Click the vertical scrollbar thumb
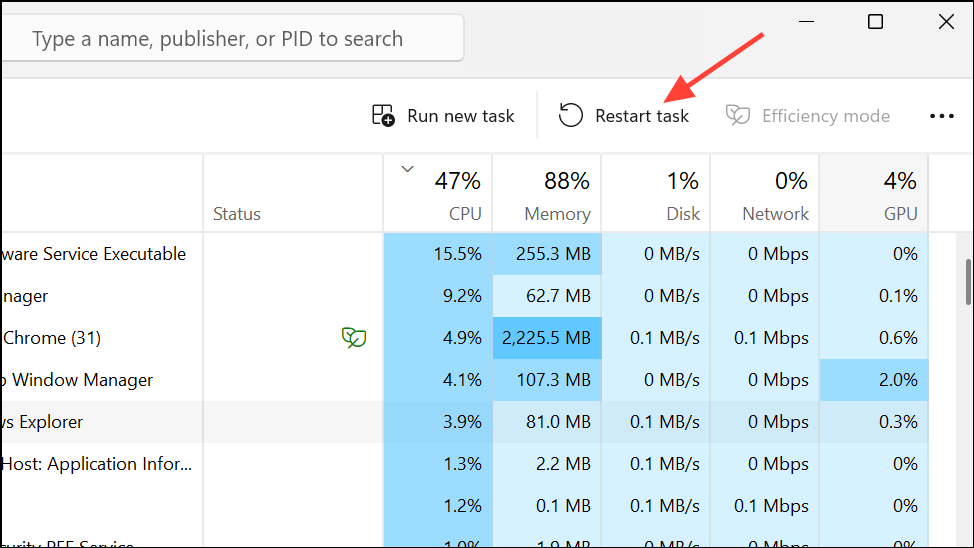This screenshot has height=548, width=974. tap(968, 282)
